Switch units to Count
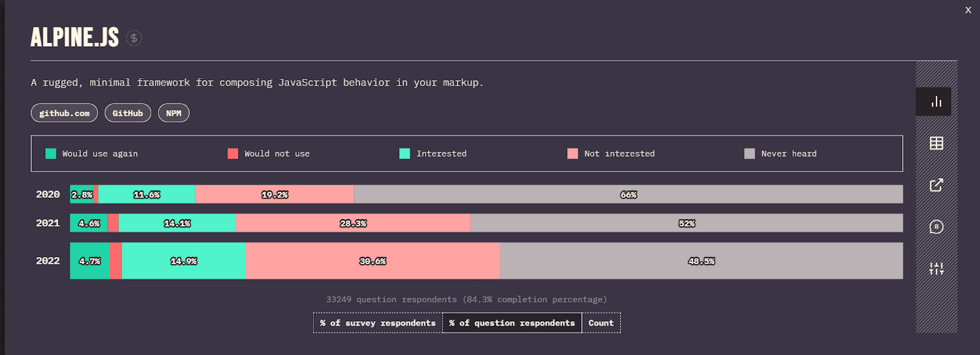Image resolution: width=980 pixels, height=355 pixels. click(x=601, y=323)
